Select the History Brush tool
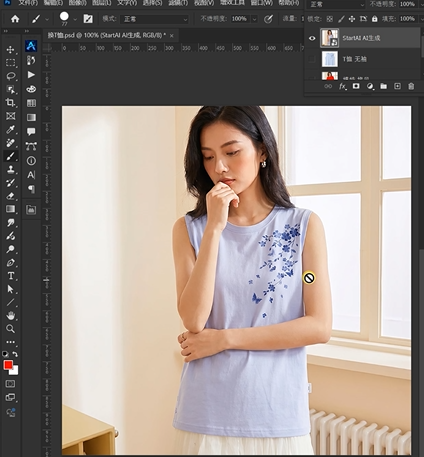The width and height of the screenshot is (424, 457). coord(10,183)
